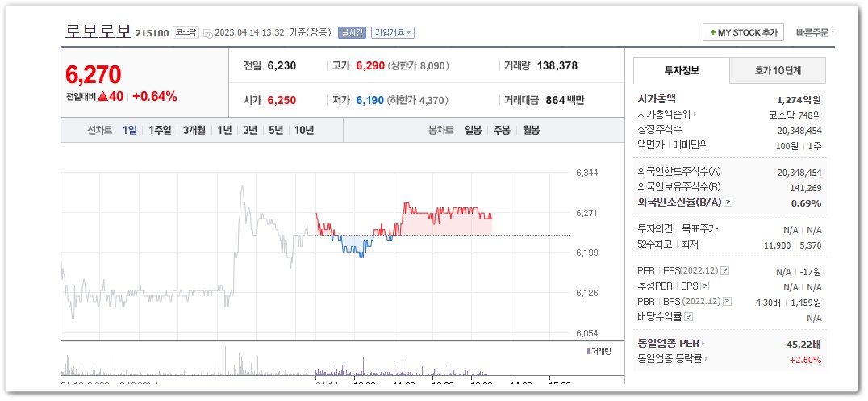
Task: Select the 3개월 line chart period
Action: (194, 131)
